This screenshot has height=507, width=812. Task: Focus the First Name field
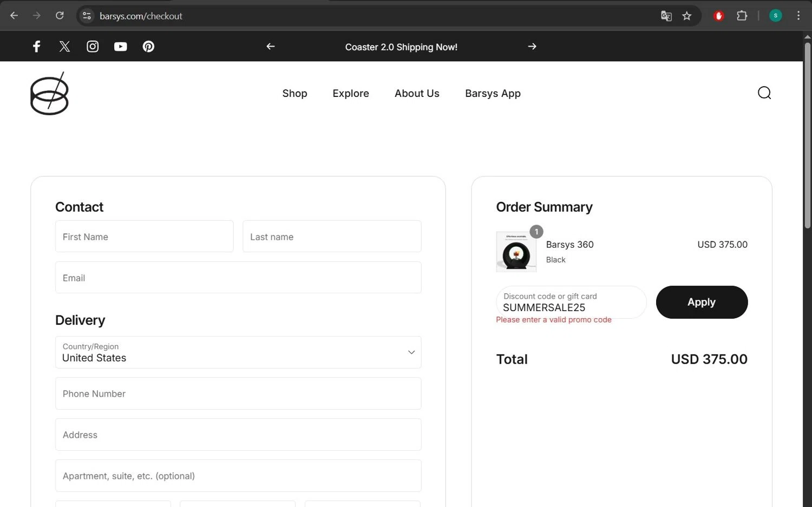pyautogui.click(x=145, y=236)
